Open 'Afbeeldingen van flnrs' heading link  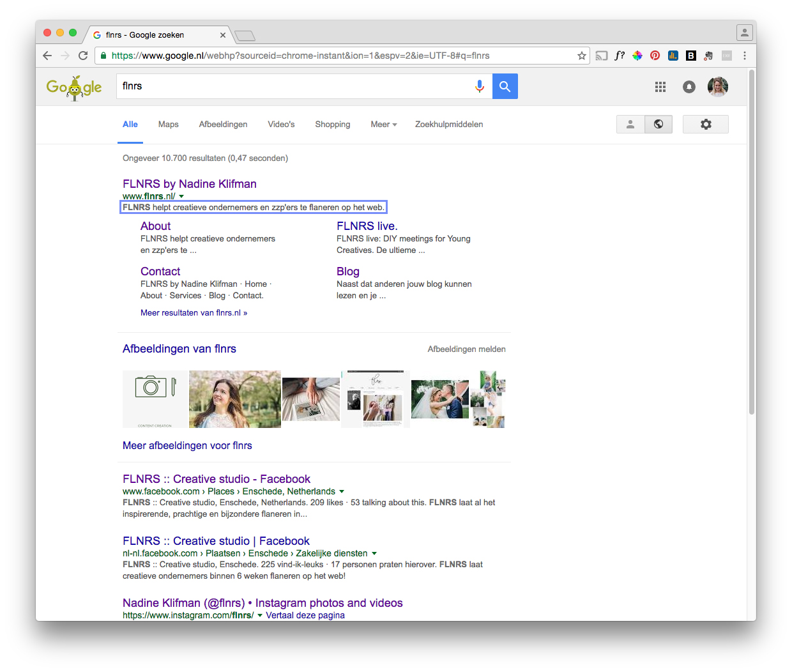click(x=179, y=349)
